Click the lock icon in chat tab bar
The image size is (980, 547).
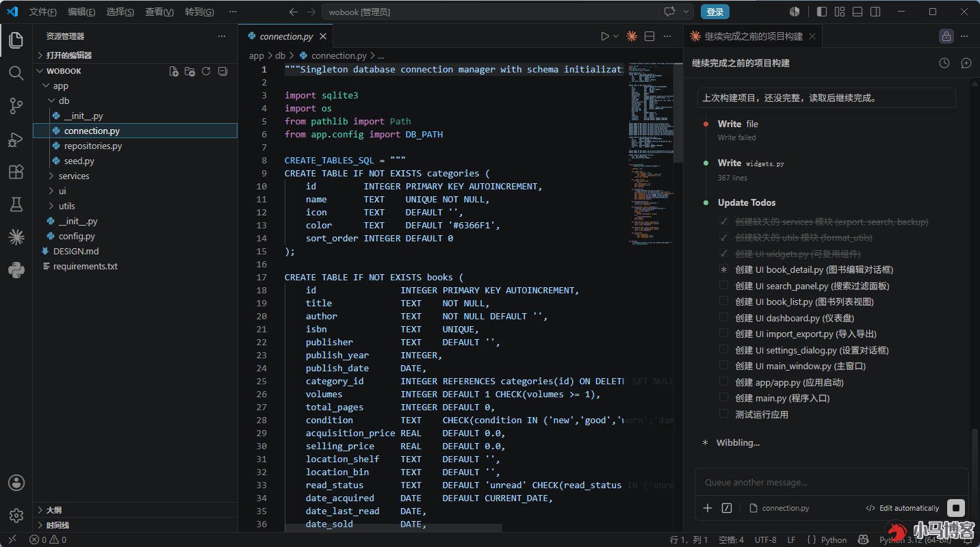(946, 36)
